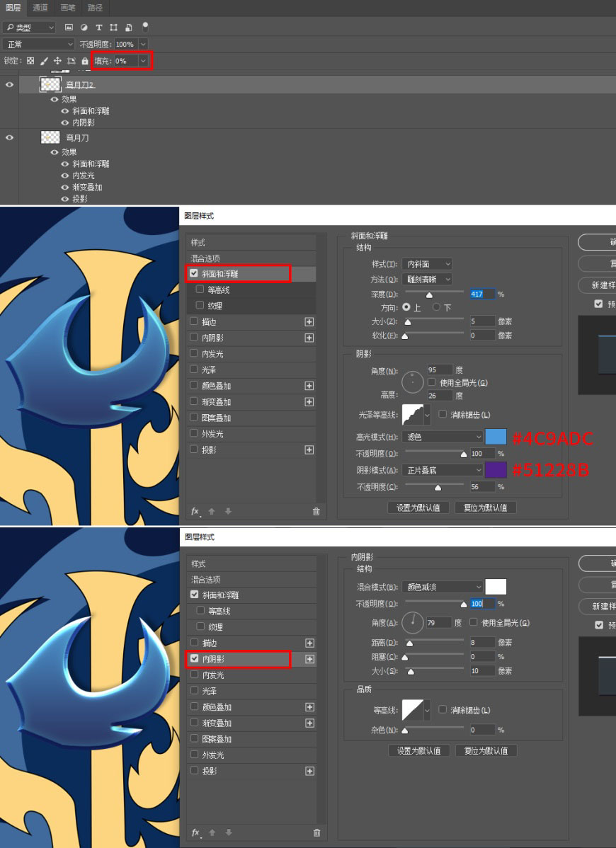Open the 正常 blend mode dropdown in layers panel

38,45
